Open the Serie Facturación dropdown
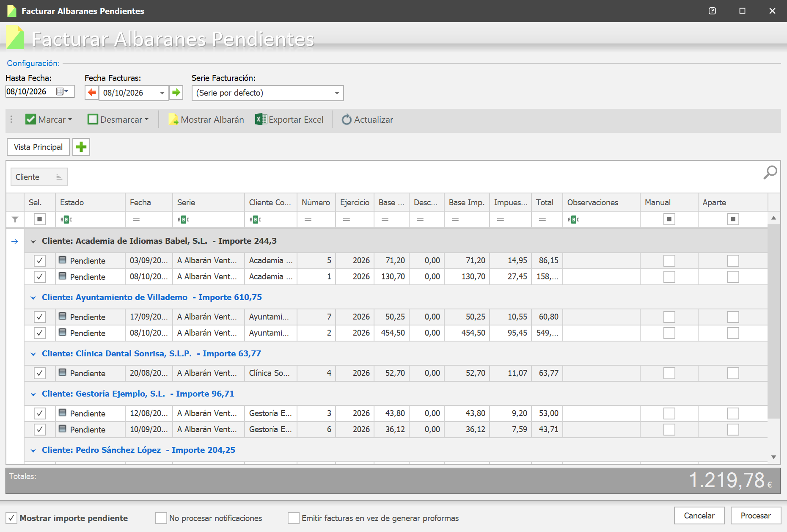The width and height of the screenshot is (787, 532). 337,93
